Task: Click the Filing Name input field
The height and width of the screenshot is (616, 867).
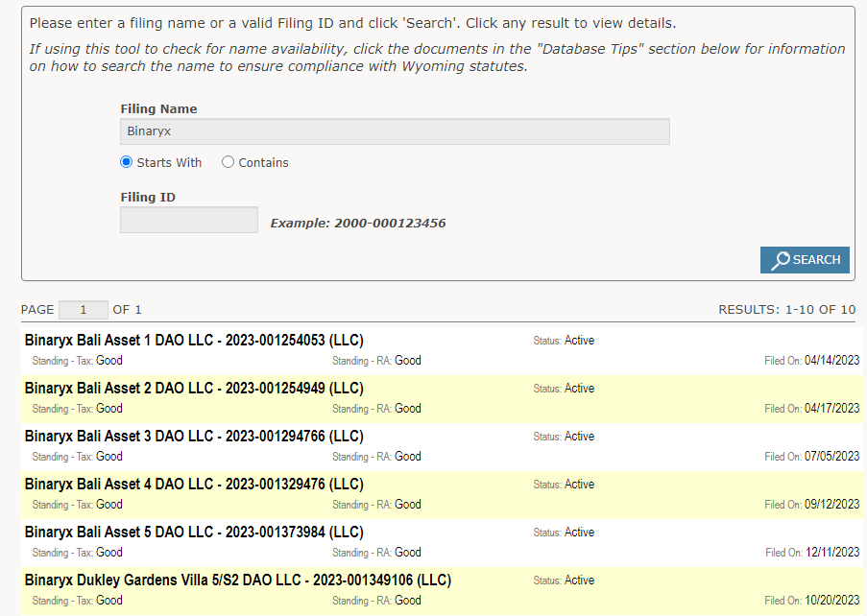Action: 395,131
